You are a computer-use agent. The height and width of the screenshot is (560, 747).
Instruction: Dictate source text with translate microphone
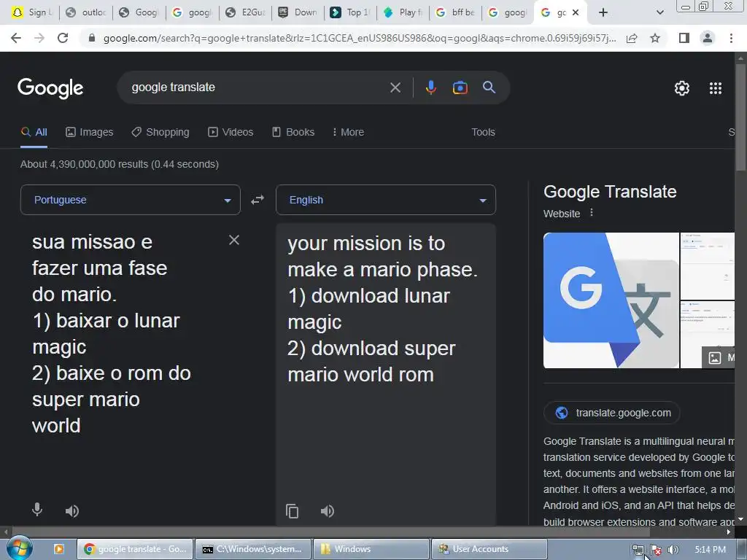[x=37, y=510]
